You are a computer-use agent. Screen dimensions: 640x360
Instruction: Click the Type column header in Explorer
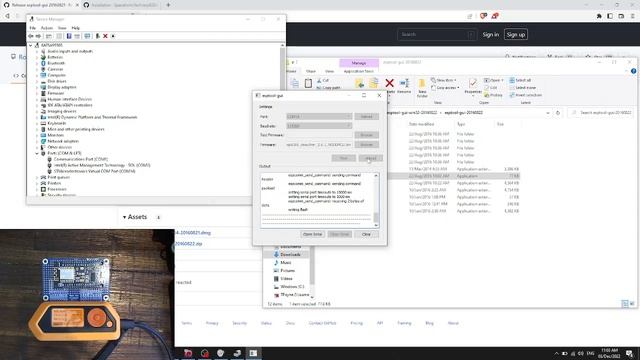pos(461,124)
